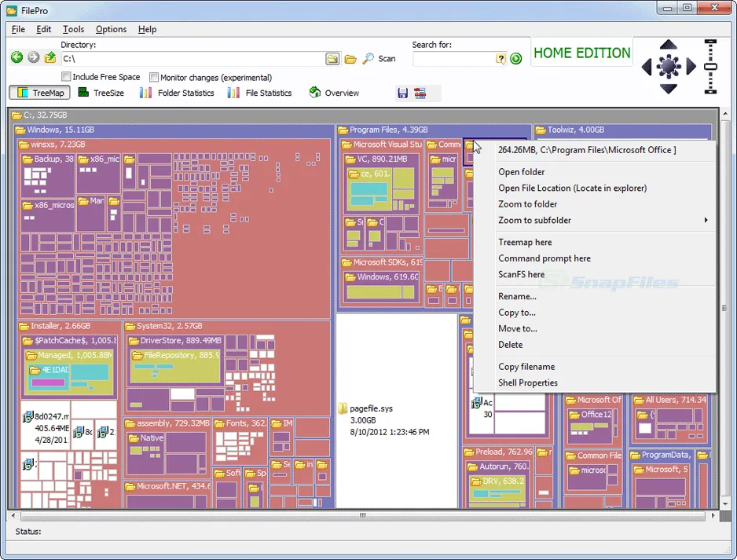Click the search help question mark icon
The height and width of the screenshot is (560, 737).
500,59
